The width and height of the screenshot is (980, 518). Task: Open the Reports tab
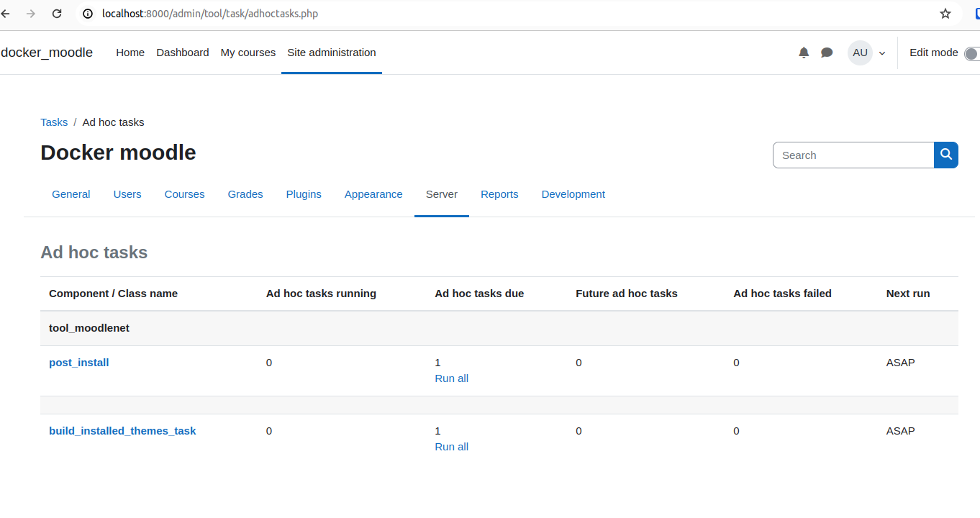(x=499, y=194)
